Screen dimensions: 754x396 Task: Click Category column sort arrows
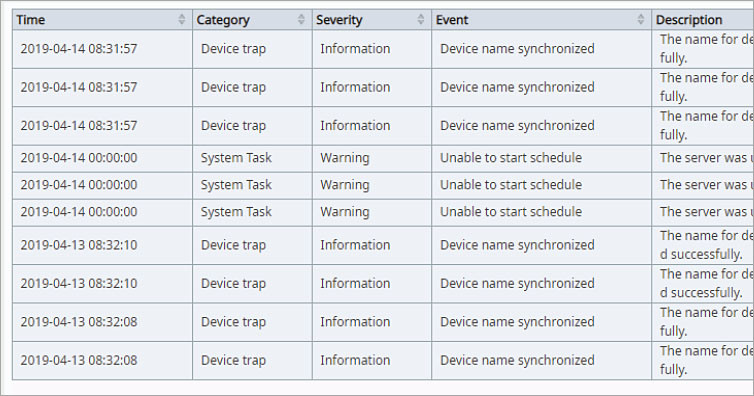(x=301, y=19)
